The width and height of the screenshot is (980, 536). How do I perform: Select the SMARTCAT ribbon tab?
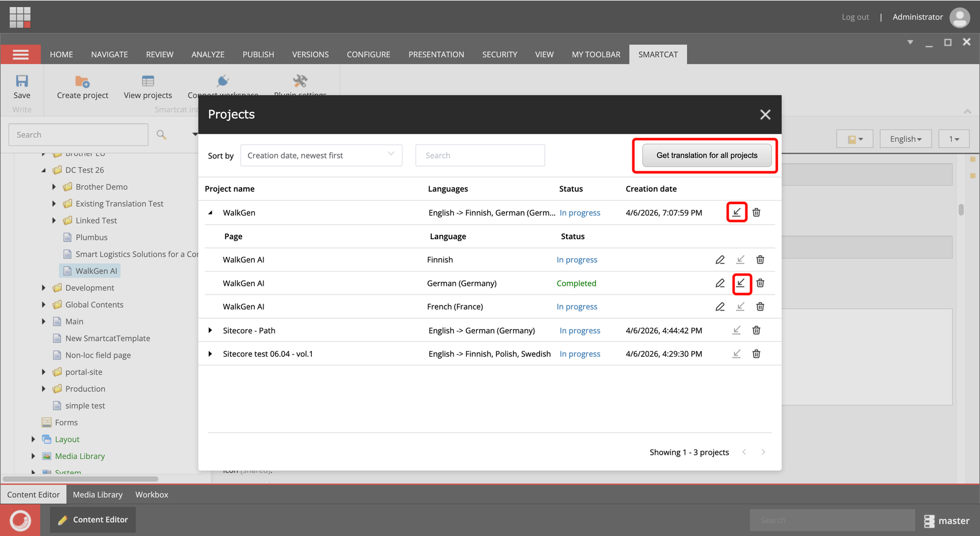[x=658, y=55]
